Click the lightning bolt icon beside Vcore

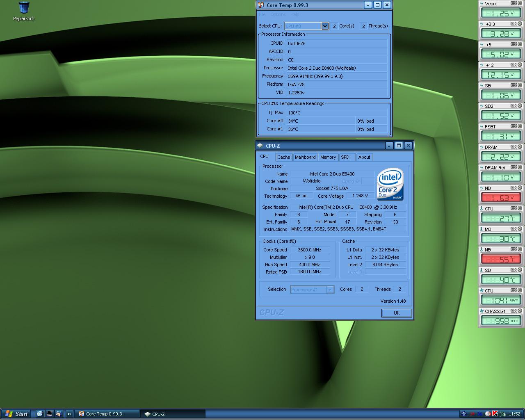(482, 3)
